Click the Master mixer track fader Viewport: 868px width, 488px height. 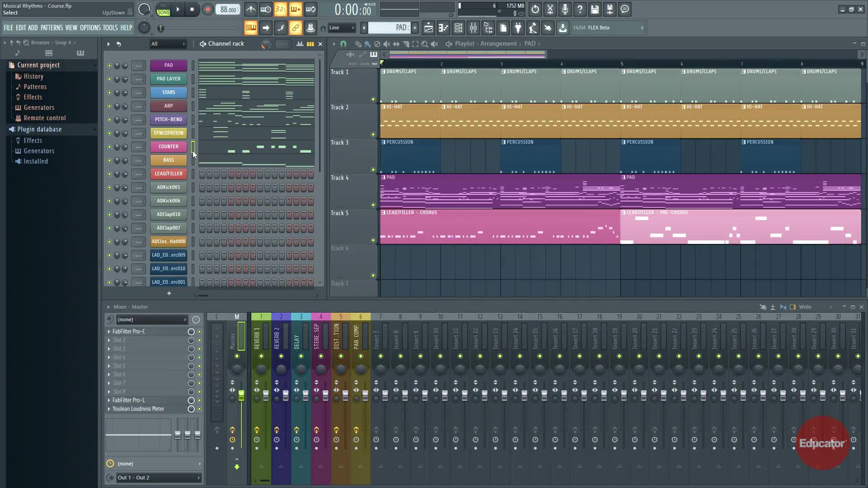pyautogui.click(x=241, y=396)
